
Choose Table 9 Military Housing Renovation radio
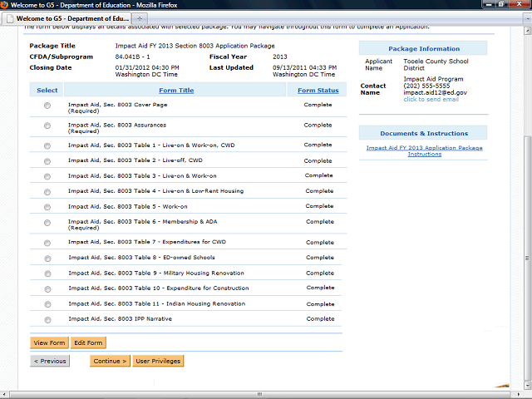48,273
